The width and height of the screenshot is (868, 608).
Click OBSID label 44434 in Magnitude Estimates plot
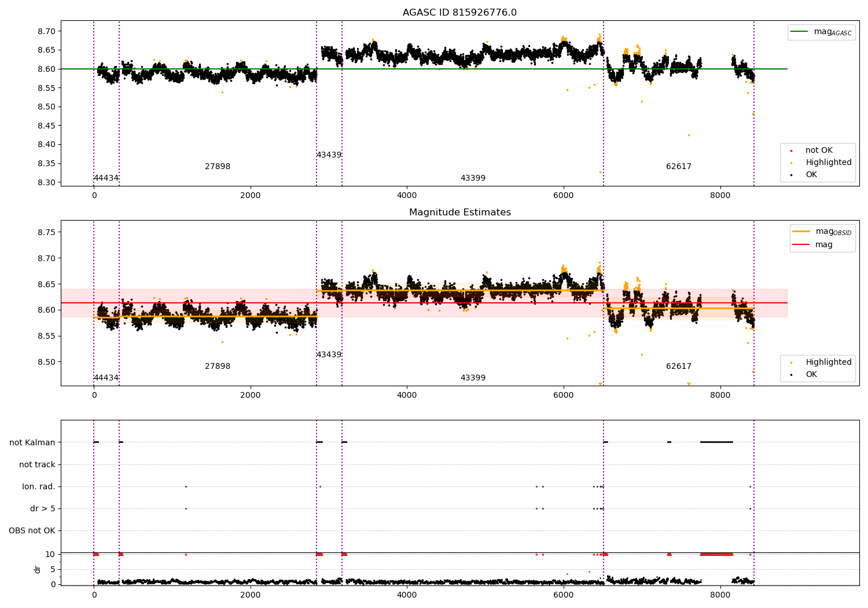coord(106,378)
